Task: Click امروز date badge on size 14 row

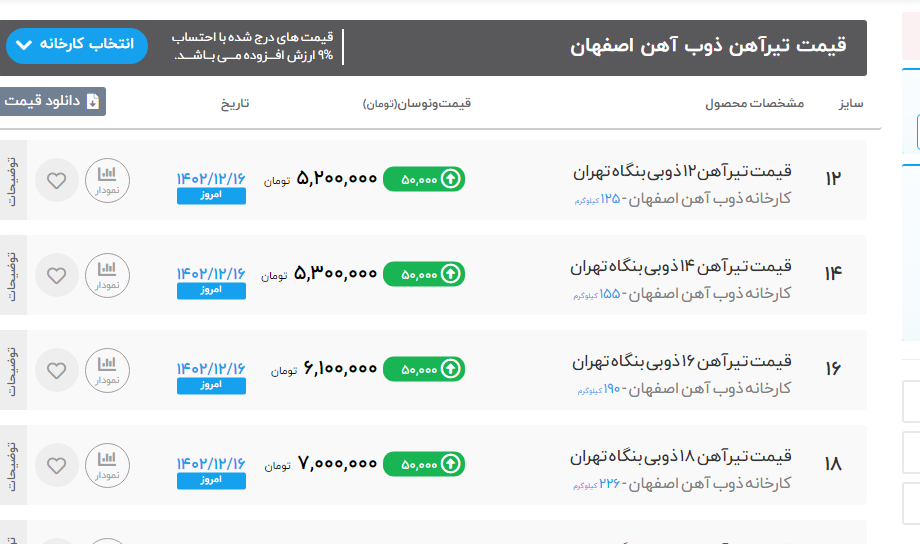Action: pos(211,291)
